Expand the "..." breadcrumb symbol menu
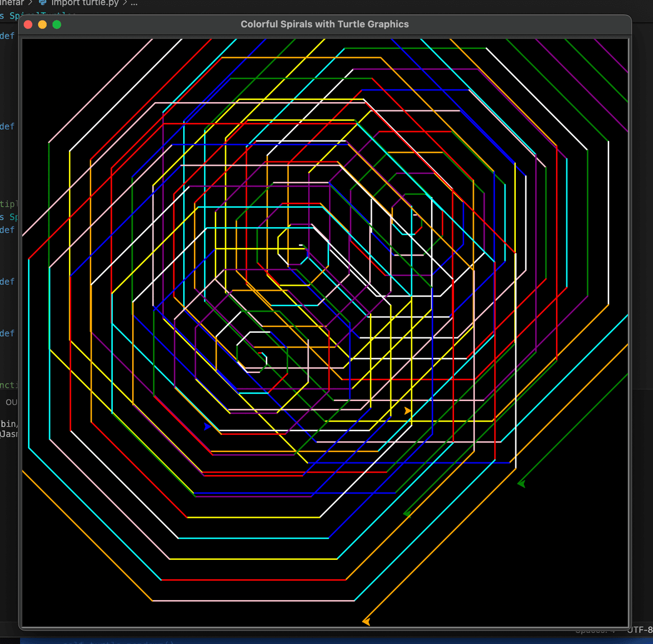This screenshot has width=653, height=644. [x=134, y=3]
